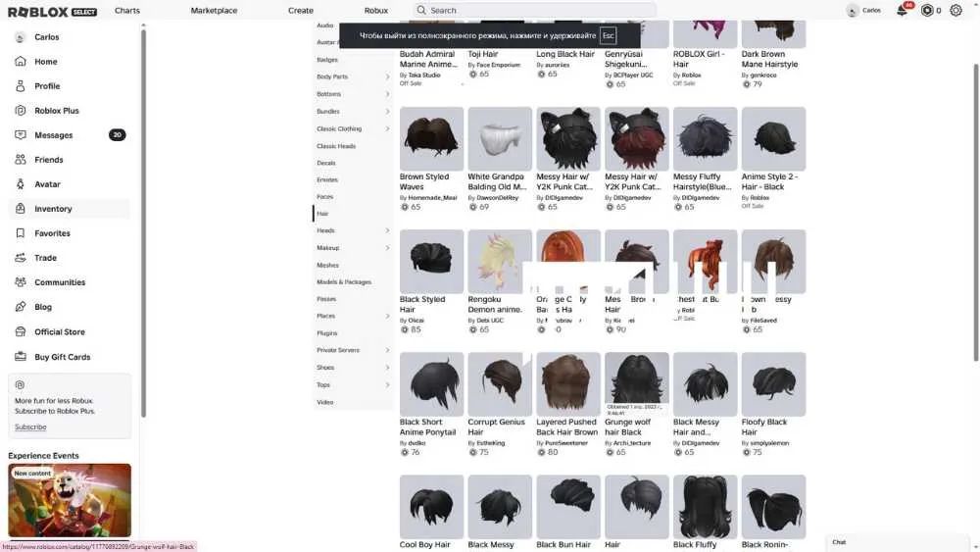Click inside the Search field
This screenshot has height=552, width=980.
coord(535,10)
